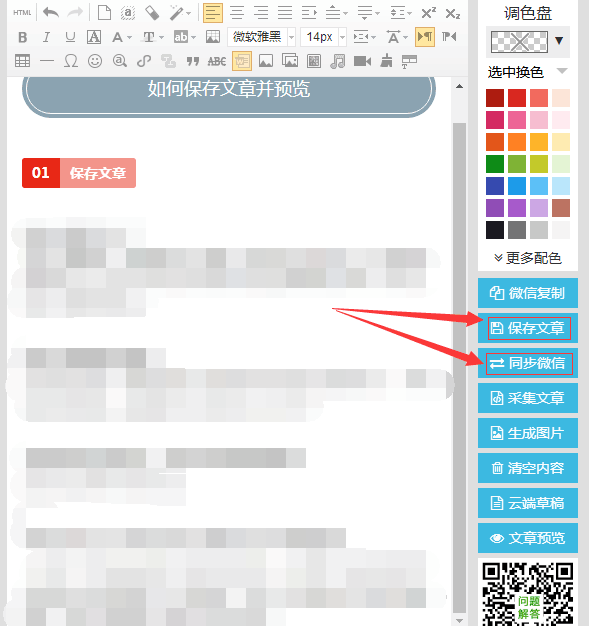
Task: Click the 清空内容 button
Action: point(528,468)
